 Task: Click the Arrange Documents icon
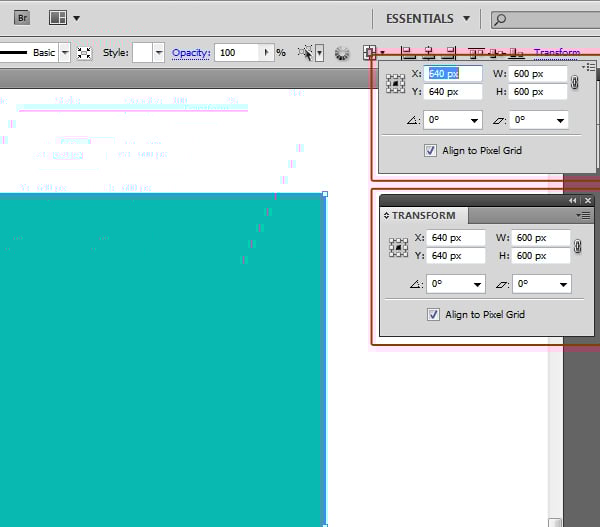58,17
